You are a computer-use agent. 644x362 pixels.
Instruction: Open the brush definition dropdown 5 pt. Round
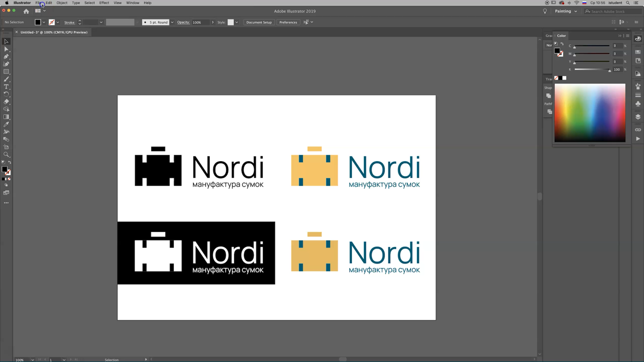(172, 22)
